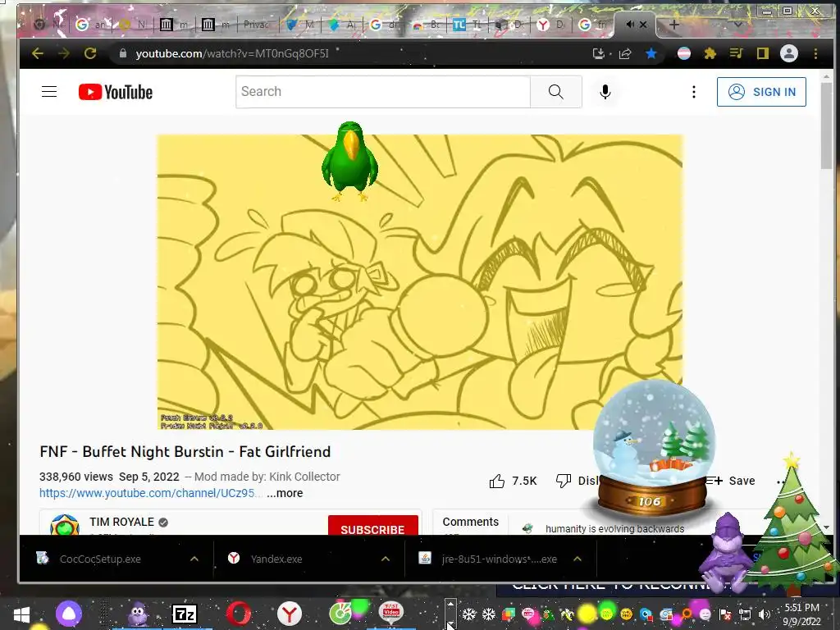Open the jre-8u51-windows exe download
840x630 pixels.
(500, 559)
